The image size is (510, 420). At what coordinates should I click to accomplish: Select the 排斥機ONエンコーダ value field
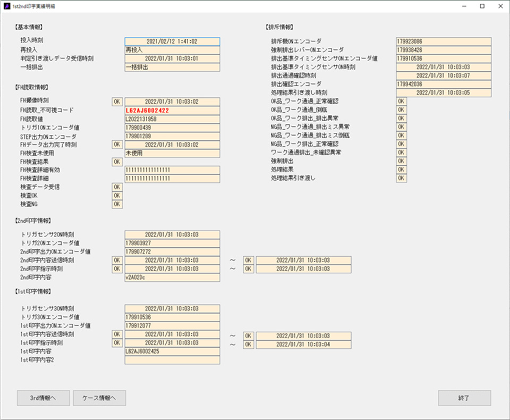point(444,41)
